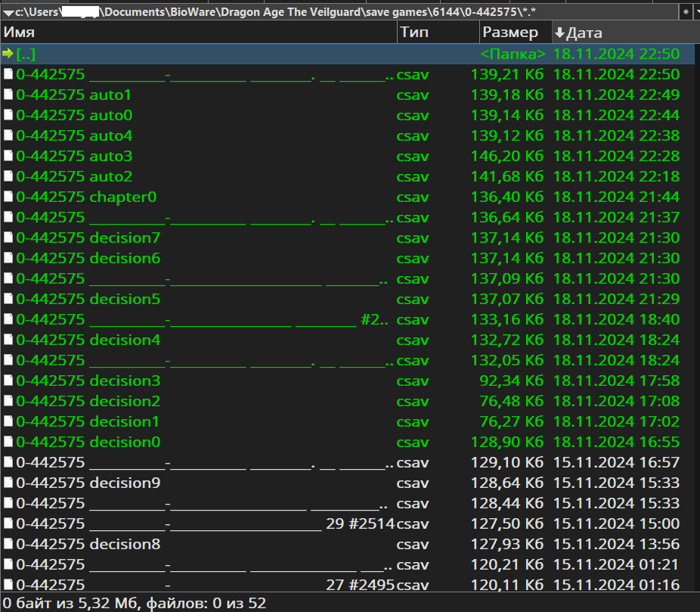Select the file ending with 27 #2495
This screenshot has width=700, height=612.
tap(206, 585)
